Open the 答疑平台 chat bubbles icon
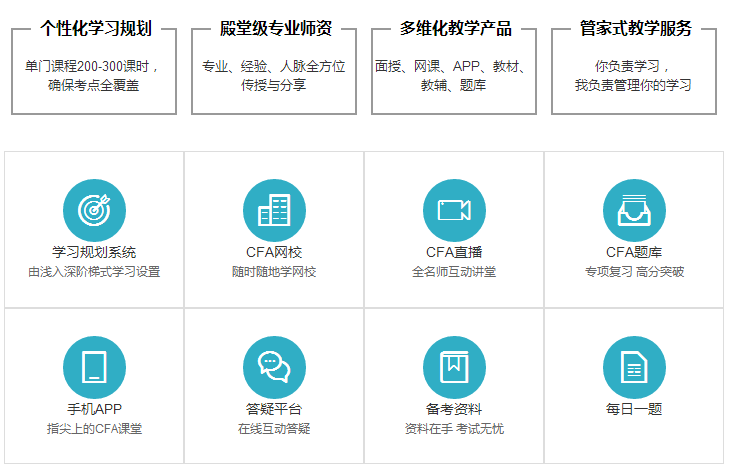Image resolution: width=729 pixels, height=464 pixels. coord(274,367)
